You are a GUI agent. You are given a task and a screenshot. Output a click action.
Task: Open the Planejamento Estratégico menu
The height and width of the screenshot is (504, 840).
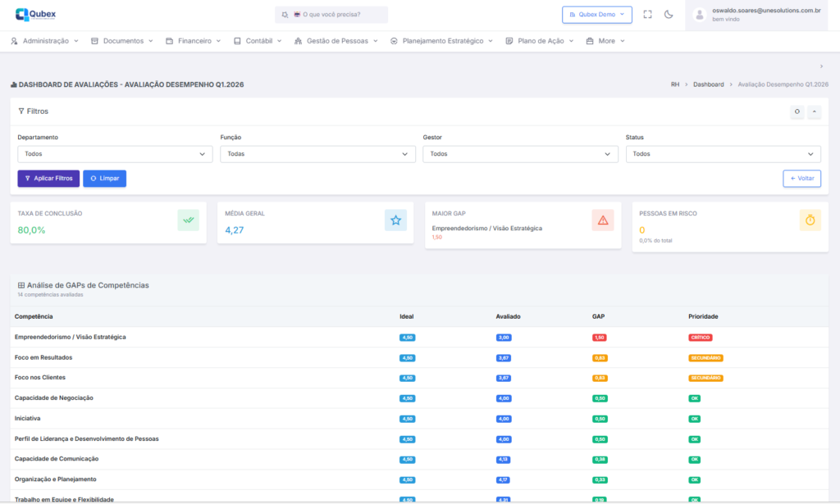click(x=442, y=41)
